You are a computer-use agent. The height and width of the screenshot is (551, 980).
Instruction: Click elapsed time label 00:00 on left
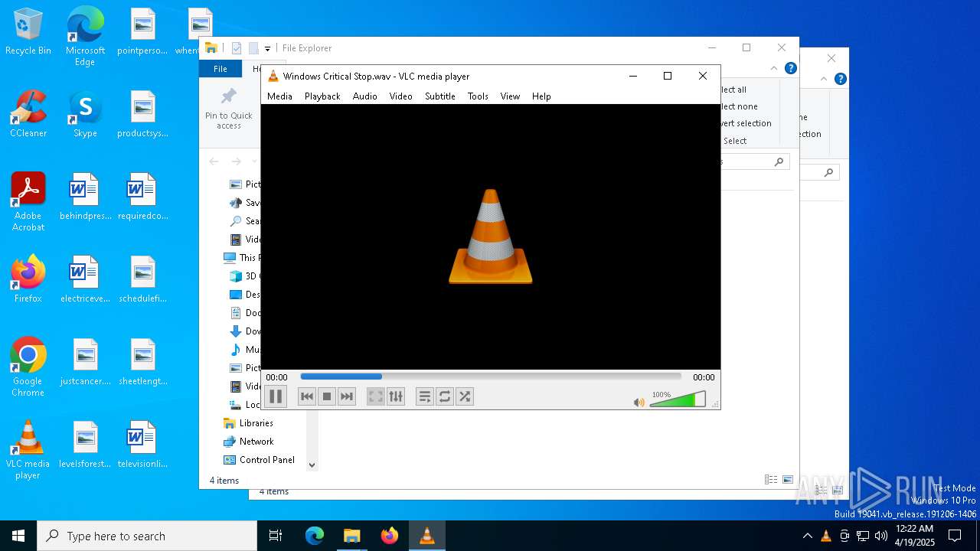click(x=276, y=377)
